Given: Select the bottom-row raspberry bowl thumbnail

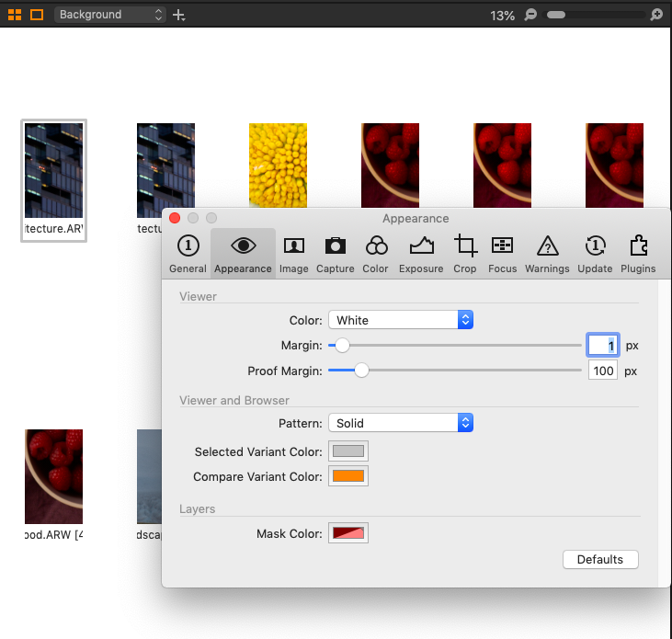Looking at the screenshot, I should coord(53,476).
